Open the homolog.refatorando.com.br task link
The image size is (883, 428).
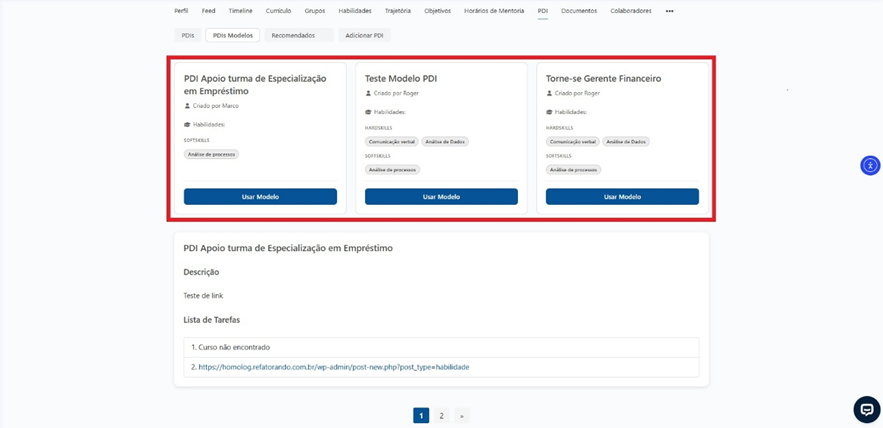point(333,367)
